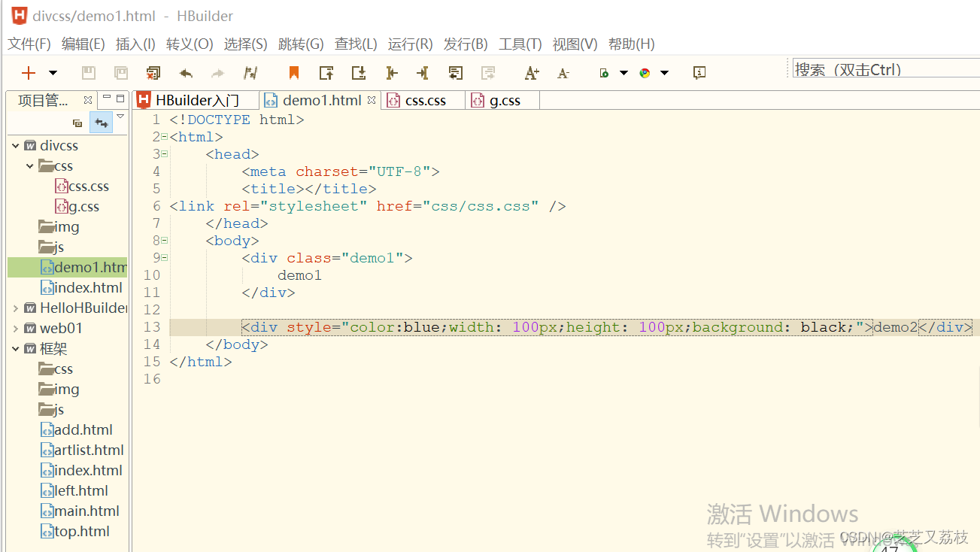Open the 编辑(E) menu
980x552 pixels.
tap(83, 44)
